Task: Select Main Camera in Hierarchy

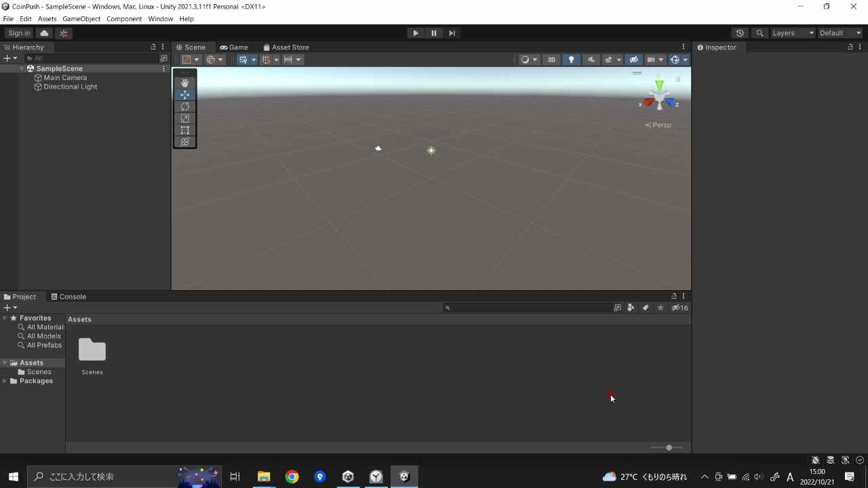Action: tap(65, 78)
